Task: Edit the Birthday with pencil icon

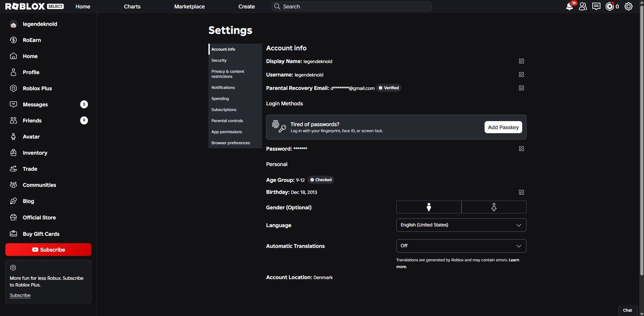Action: tap(522, 192)
